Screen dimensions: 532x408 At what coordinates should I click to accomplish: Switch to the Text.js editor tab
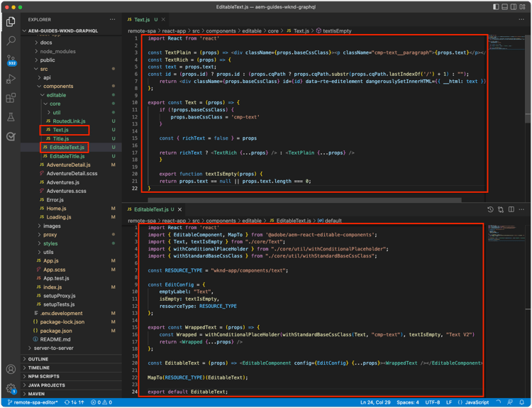(142, 19)
